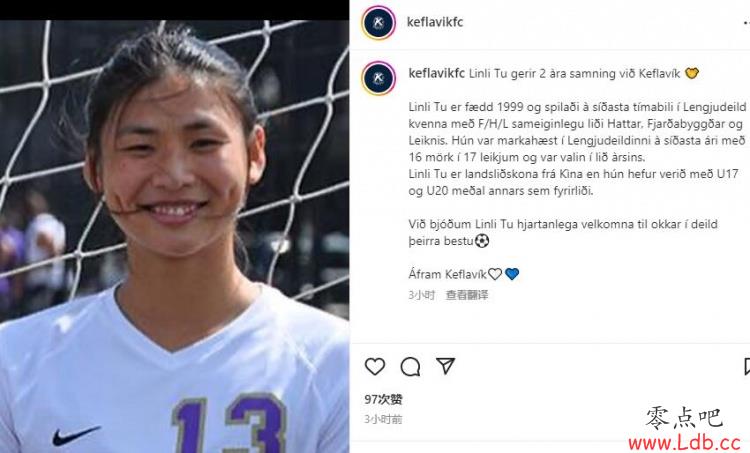The height and width of the screenshot is (453, 750).
Task: Open comments via speech bubble icon
Action: pos(410,366)
